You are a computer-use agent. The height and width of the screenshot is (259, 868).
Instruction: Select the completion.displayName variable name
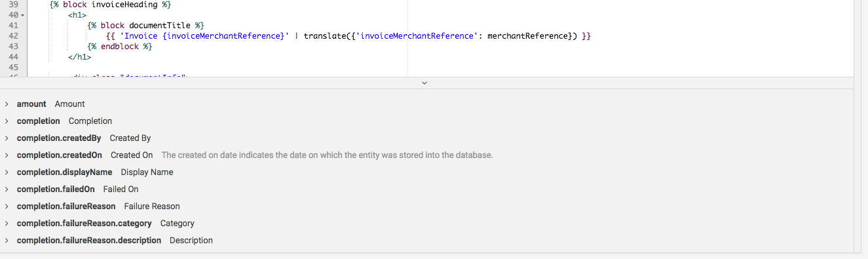(x=64, y=172)
